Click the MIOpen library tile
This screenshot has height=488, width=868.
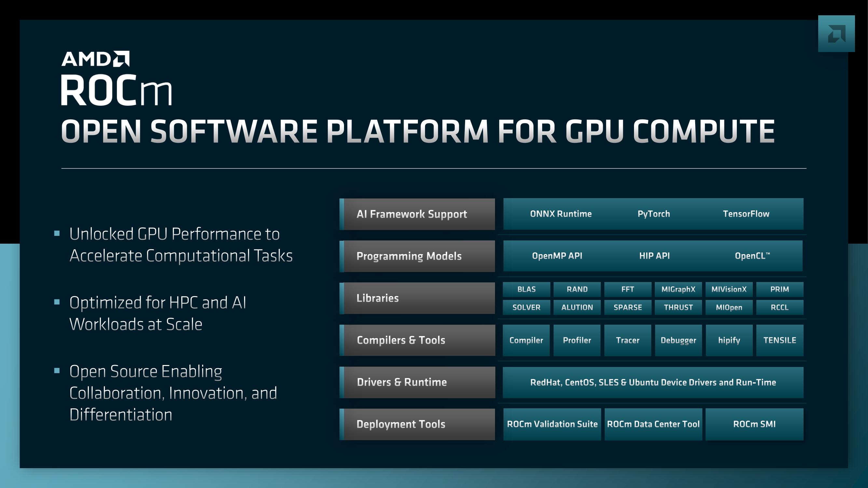tap(729, 307)
